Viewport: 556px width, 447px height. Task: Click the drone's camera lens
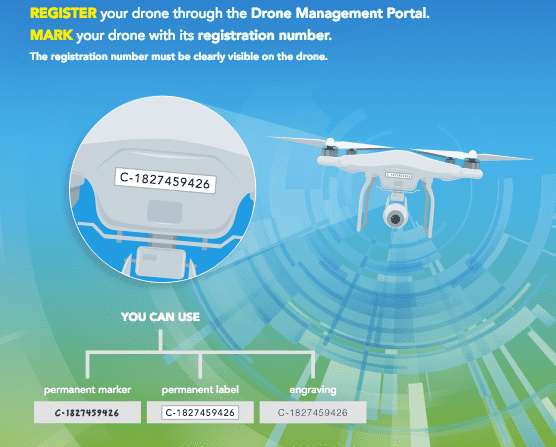click(x=395, y=218)
